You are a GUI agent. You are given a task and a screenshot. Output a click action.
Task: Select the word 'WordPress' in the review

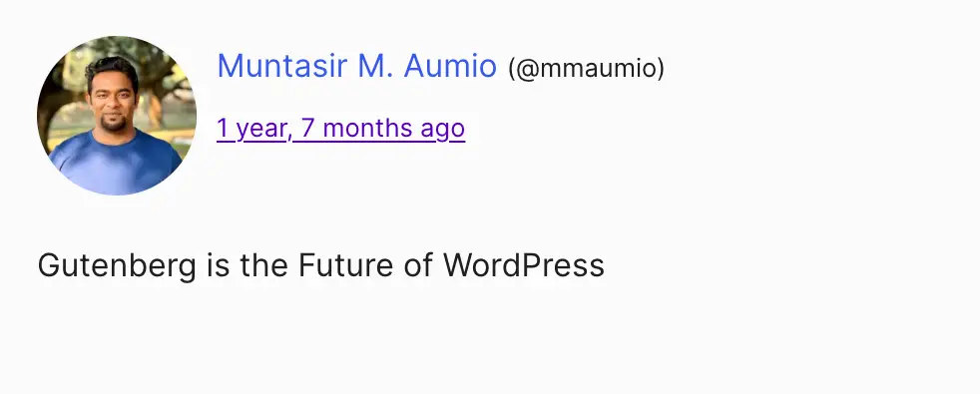click(524, 264)
